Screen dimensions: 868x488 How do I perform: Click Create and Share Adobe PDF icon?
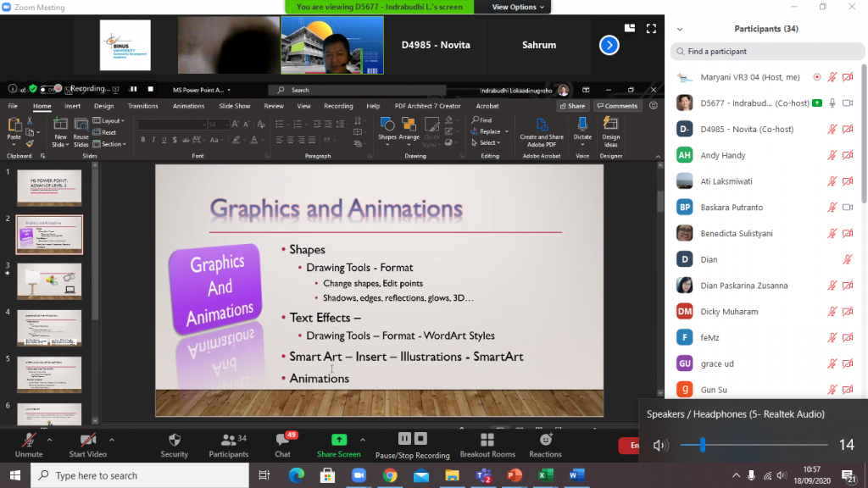[x=542, y=124]
